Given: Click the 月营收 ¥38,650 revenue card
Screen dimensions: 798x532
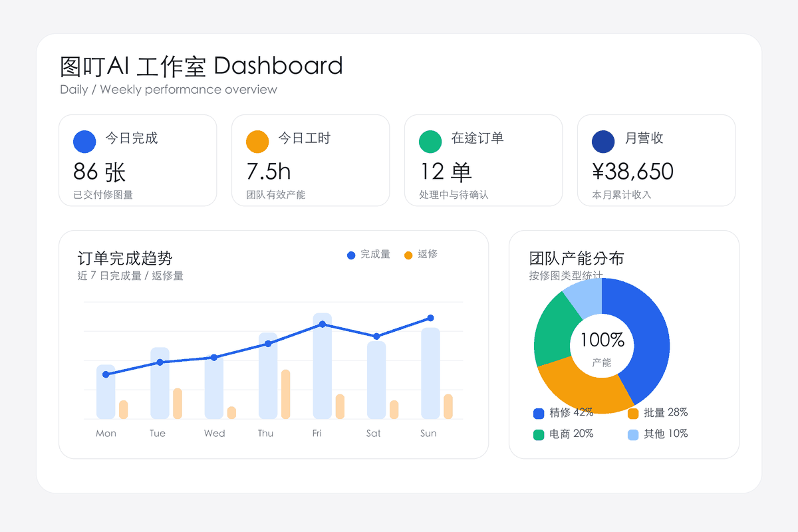Looking at the screenshot, I should (x=656, y=160).
